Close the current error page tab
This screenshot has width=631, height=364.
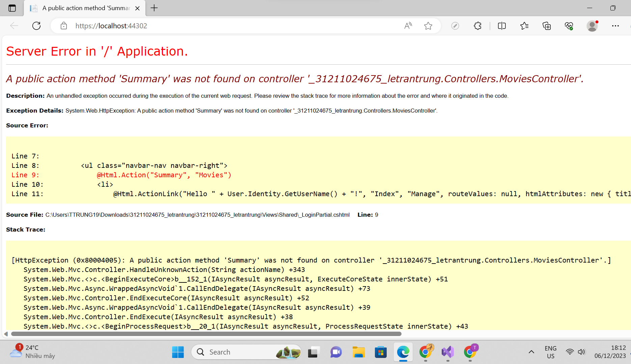pyautogui.click(x=137, y=8)
